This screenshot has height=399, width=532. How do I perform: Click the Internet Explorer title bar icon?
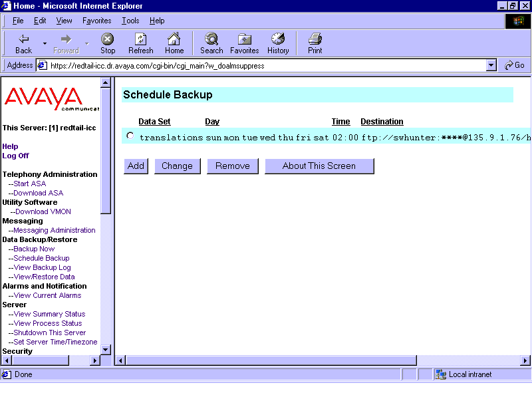(6, 6)
